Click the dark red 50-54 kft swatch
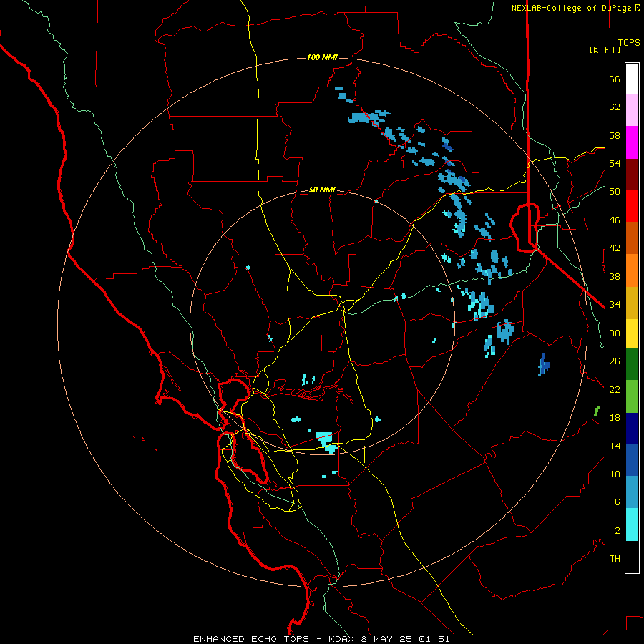644x644 pixels. point(632,175)
